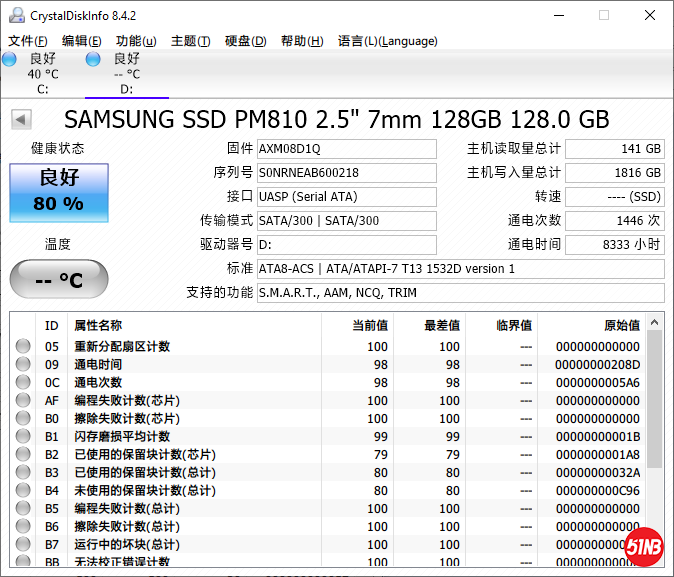674x577 pixels.
Task: Click status orb for attribute AF row
Action: 23,401
